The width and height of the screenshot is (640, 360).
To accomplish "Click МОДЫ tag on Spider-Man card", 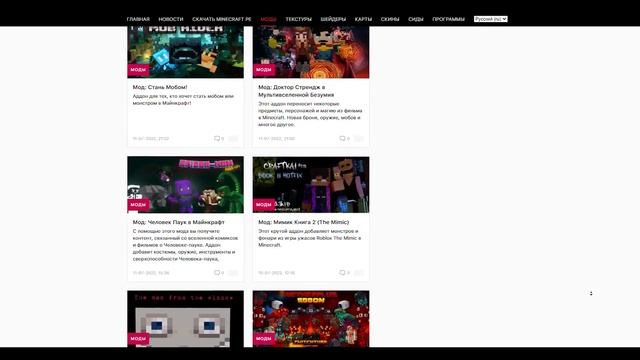I will [138, 204].
